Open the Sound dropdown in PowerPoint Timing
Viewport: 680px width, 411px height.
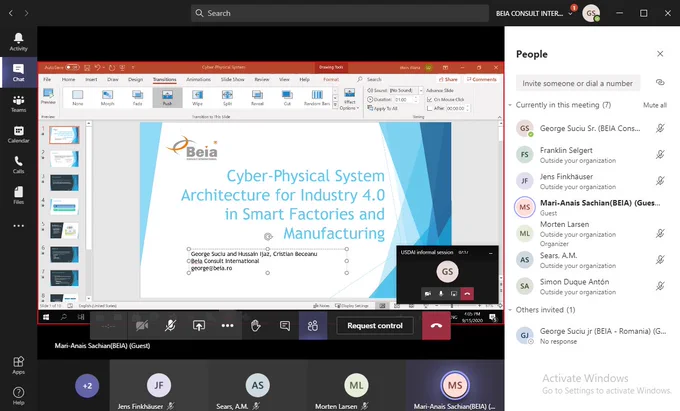coord(420,90)
